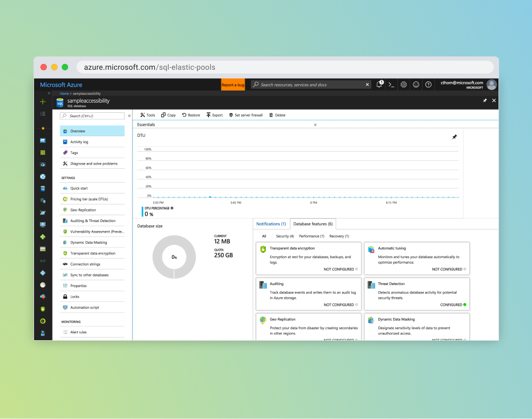
Task: Pin the DTU chart to dashboard
Action: click(x=454, y=137)
